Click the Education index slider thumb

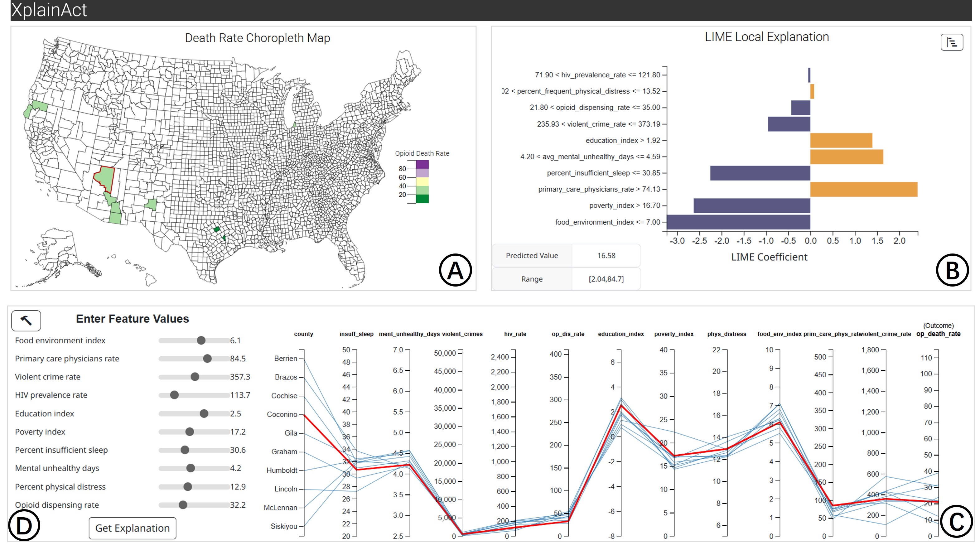(204, 413)
